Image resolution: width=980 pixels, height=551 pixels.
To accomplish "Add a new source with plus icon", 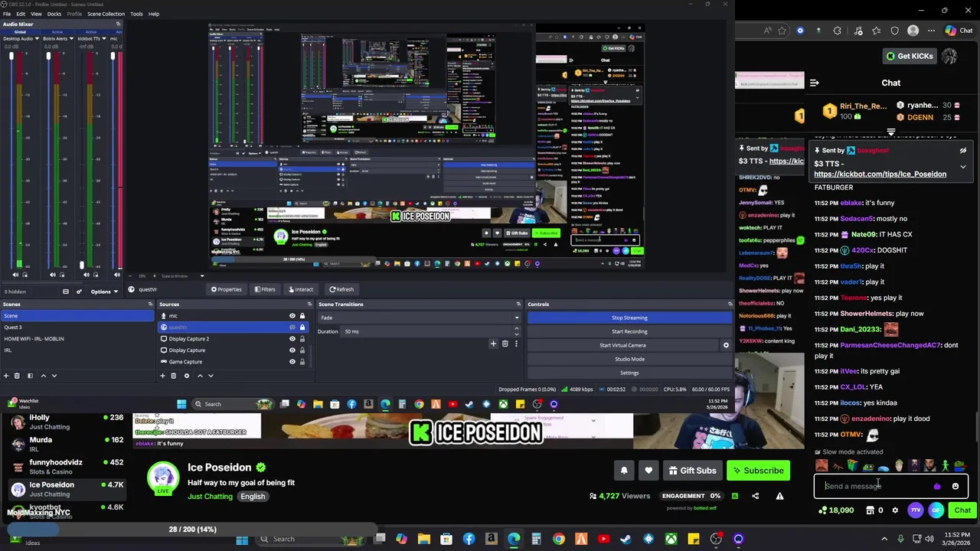I will click(163, 376).
